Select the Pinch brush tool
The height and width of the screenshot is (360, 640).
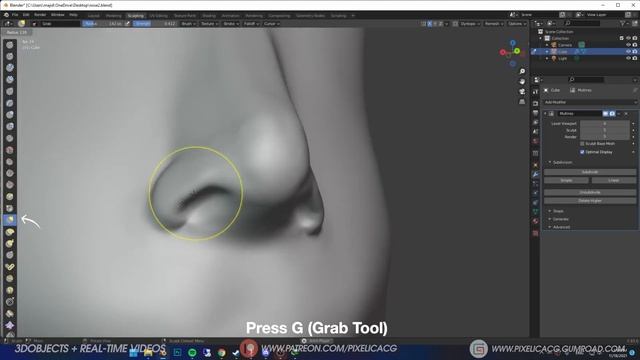pos(10,209)
